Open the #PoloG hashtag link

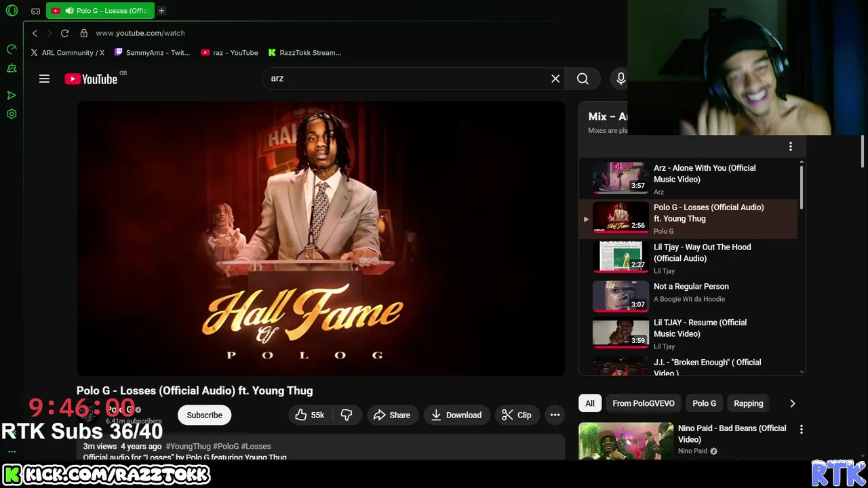click(x=226, y=446)
